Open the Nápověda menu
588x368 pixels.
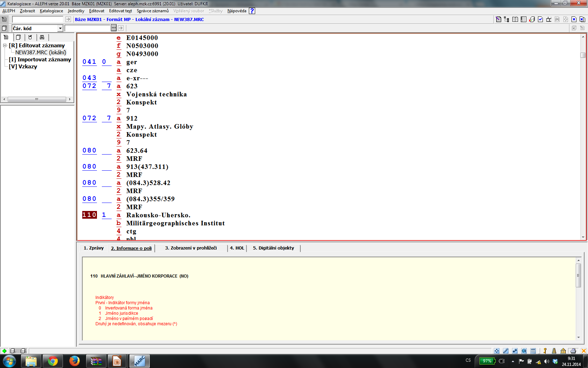[x=237, y=11]
